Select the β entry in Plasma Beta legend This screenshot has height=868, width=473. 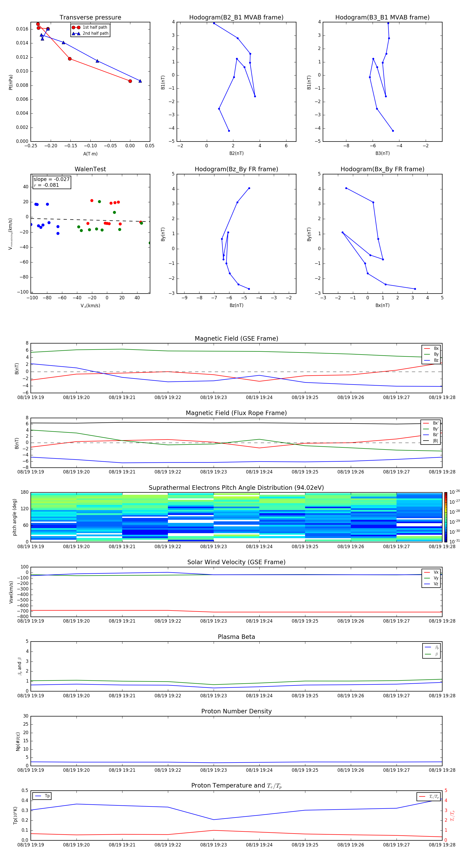coord(431,654)
